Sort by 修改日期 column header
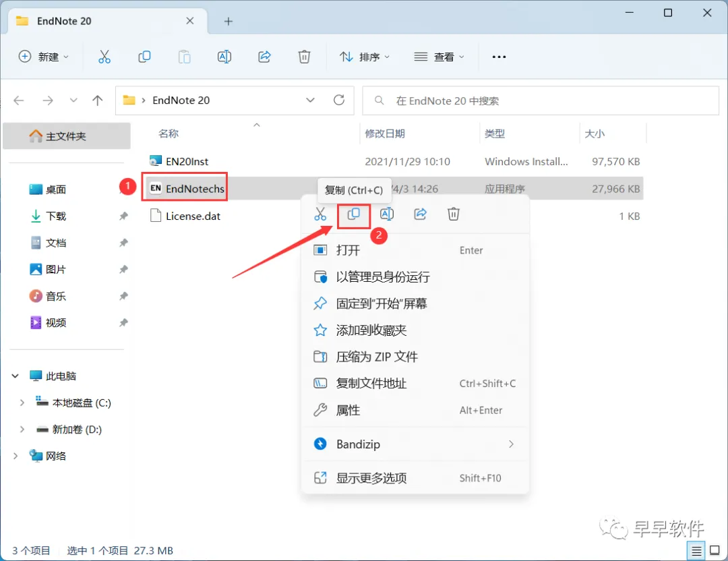 pyautogui.click(x=385, y=134)
